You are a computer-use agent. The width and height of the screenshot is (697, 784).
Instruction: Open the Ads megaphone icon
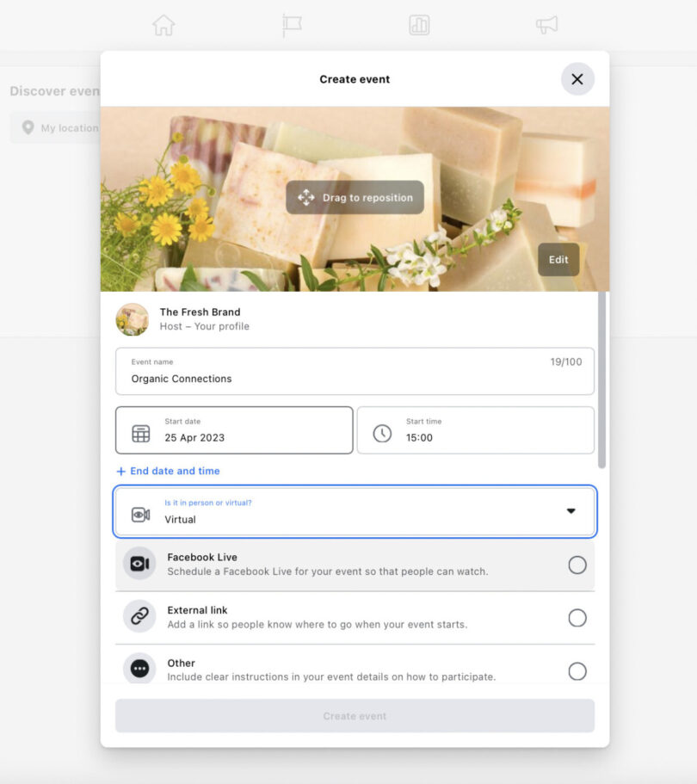[x=546, y=26]
